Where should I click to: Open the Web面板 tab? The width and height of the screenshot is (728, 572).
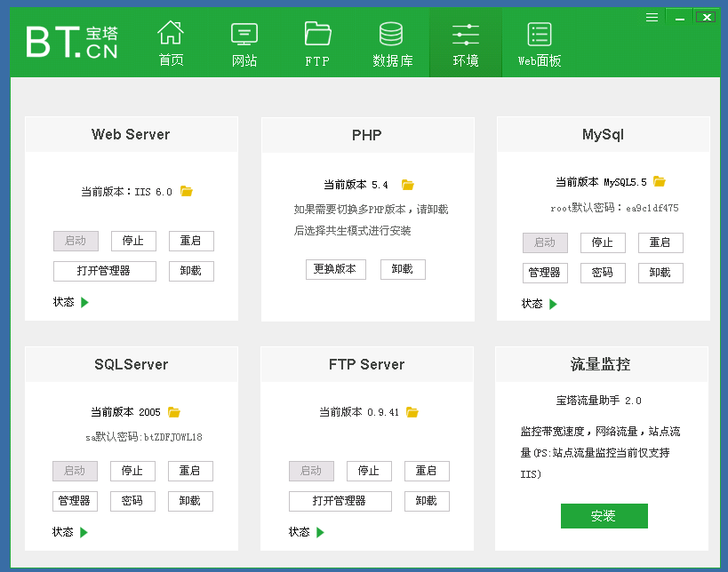click(540, 44)
